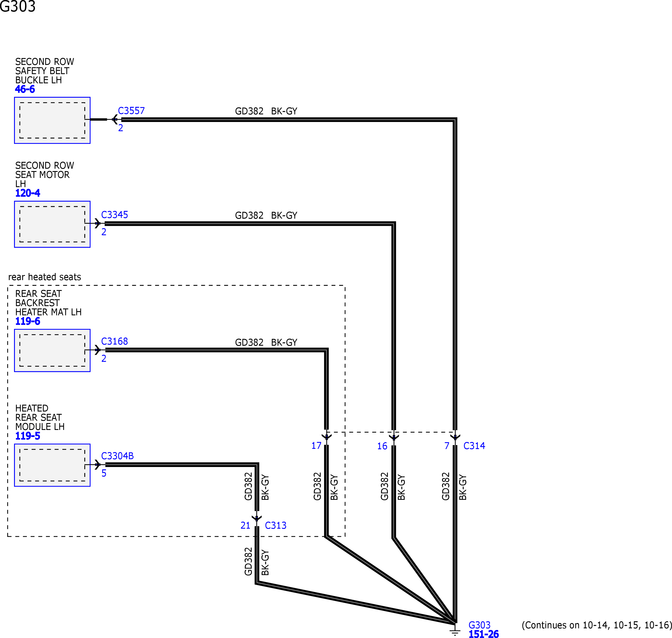The height and width of the screenshot is (638, 672).
Task: Open the 119-6 page reference link
Action: click(x=28, y=321)
